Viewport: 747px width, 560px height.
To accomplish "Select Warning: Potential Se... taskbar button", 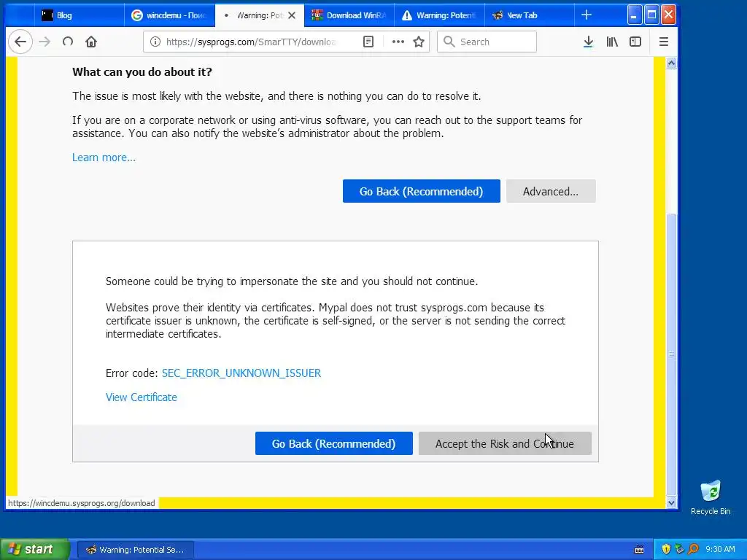I will click(x=135, y=550).
